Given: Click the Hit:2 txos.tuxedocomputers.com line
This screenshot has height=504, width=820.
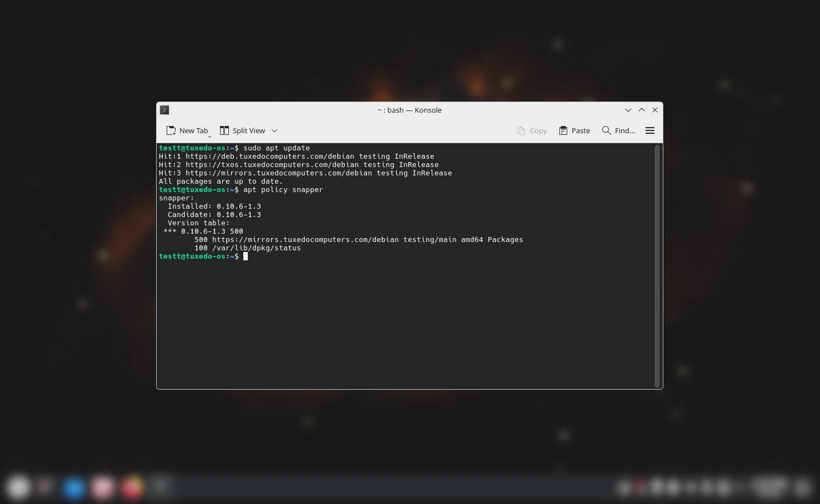Looking at the screenshot, I should (x=299, y=165).
